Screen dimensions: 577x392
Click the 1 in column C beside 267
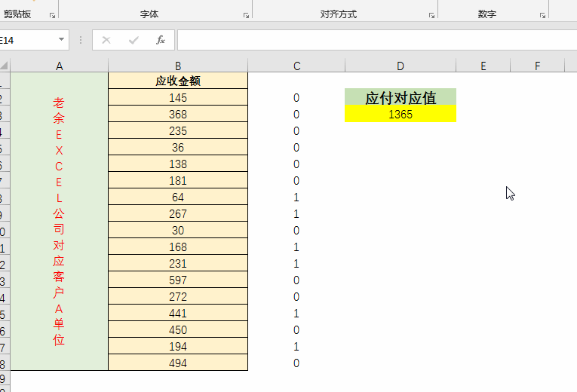click(x=296, y=213)
